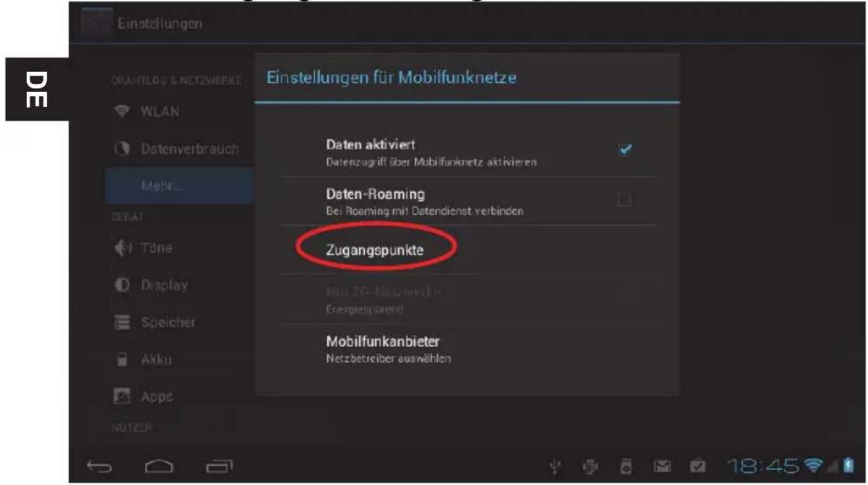
Task: Open Apps settings label
Action: click(159, 398)
